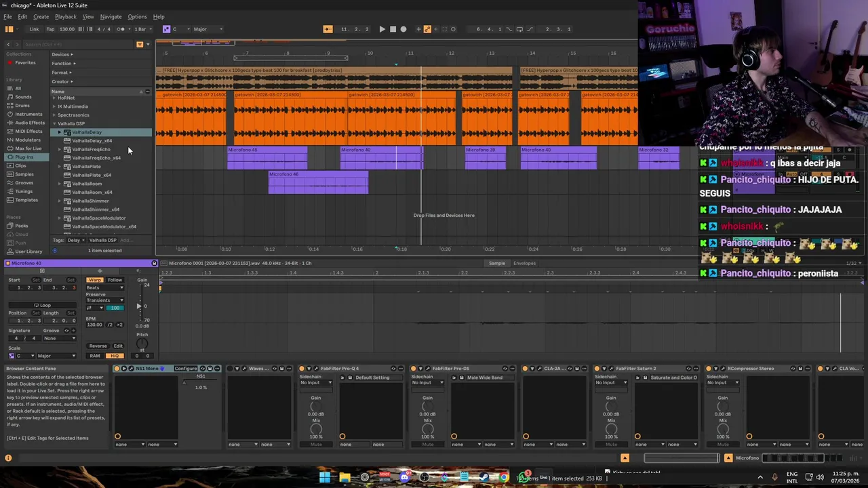Image resolution: width=868 pixels, height=488 pixels.
Task: Toggle the Follow playback button
Action: (x=328, y=29)
